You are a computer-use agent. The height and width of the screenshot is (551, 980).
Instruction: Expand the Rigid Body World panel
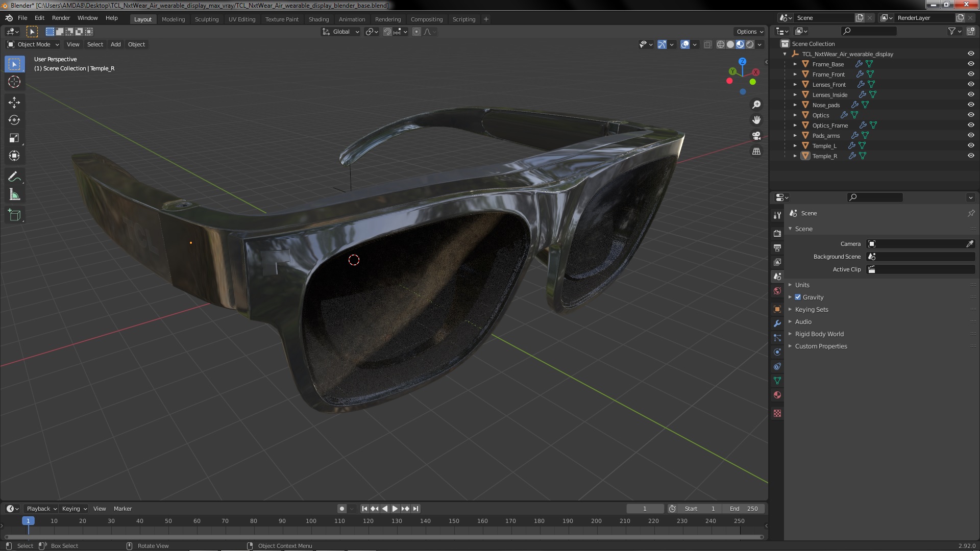pos(819,334)
